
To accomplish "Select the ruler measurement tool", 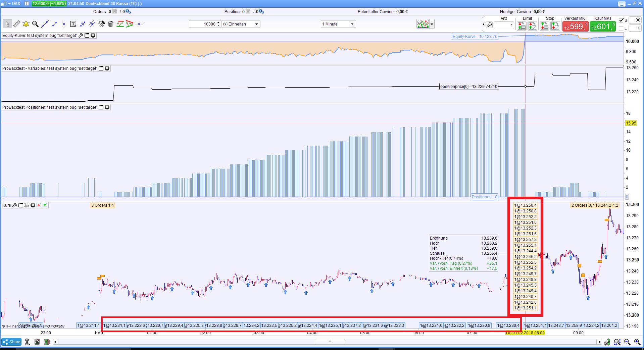I will (x=16, y=24).
